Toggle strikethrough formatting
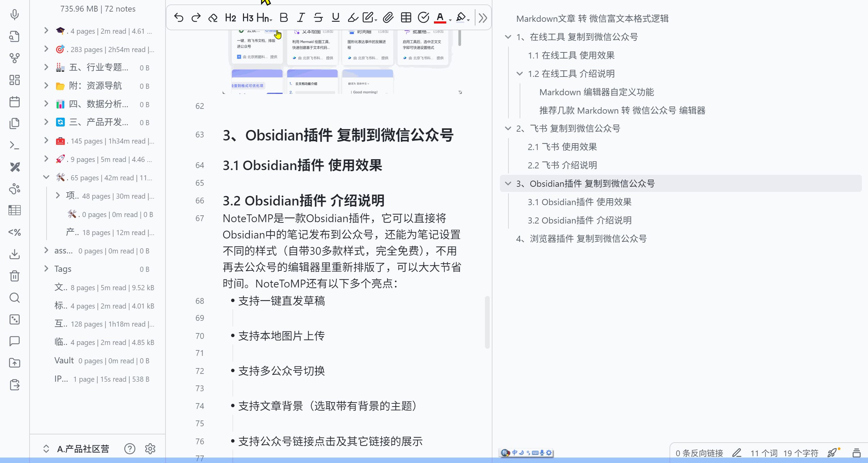This screenshot has width=868, height=463. (x=318, y=17)
